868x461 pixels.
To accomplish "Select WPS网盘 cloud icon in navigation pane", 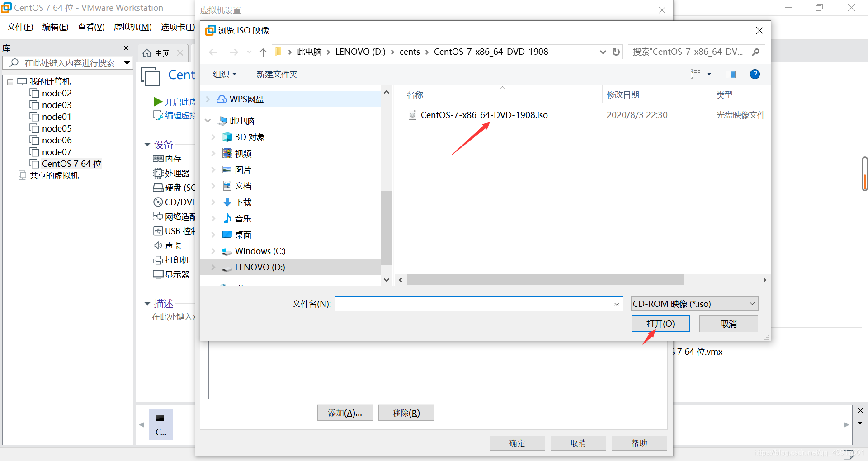I will (x=222, y=99).
